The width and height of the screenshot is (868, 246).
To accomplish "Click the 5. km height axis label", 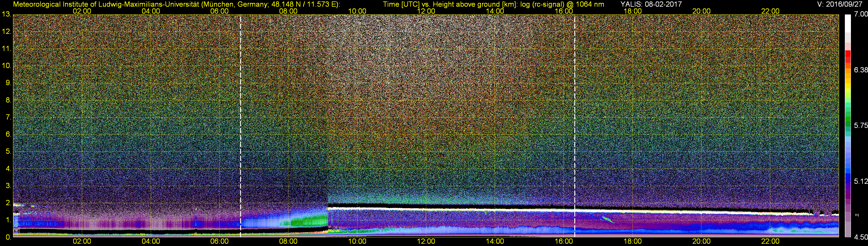I will click(8, 151).
